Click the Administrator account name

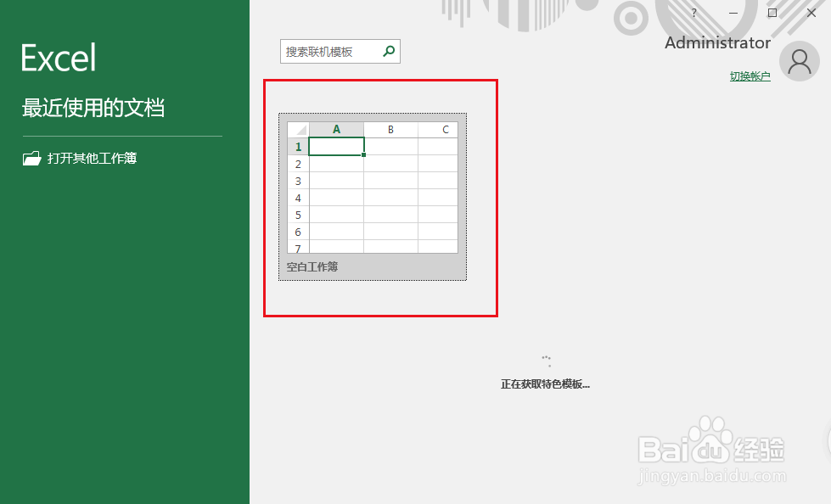717,43
